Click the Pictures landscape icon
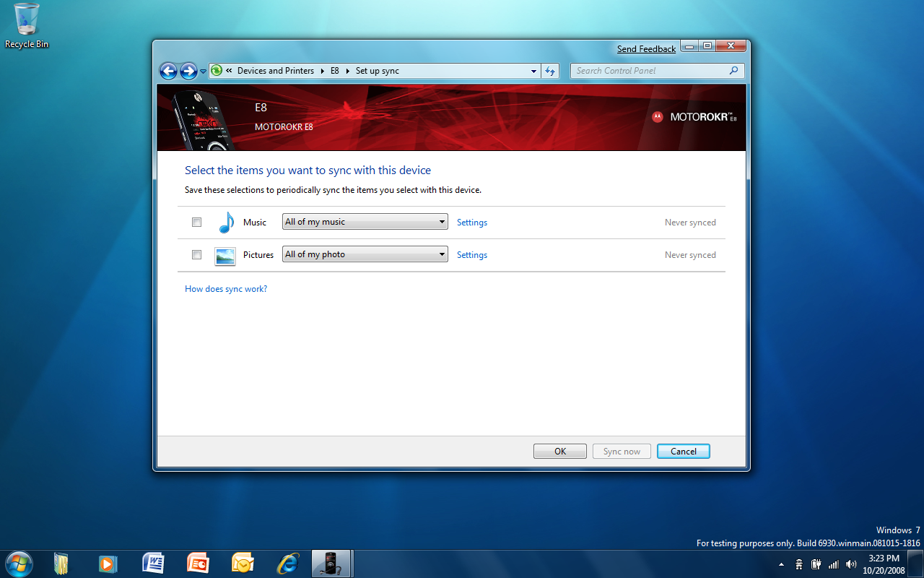The image size is (924, 578). [x=225, y=256]
